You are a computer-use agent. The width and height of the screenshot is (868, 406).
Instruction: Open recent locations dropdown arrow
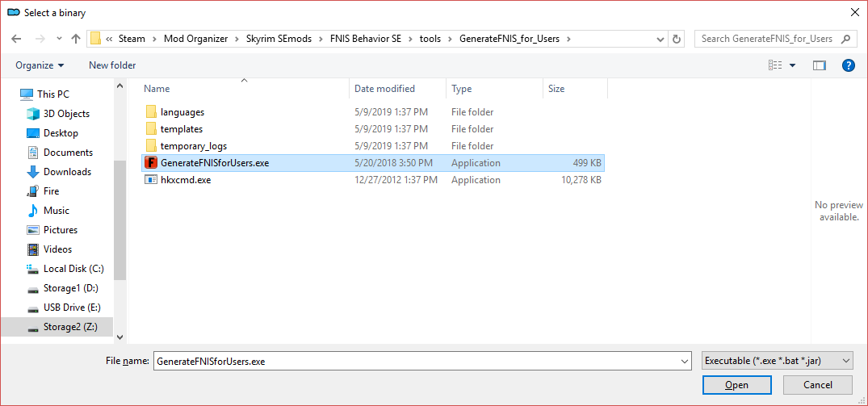click(59, 40)
